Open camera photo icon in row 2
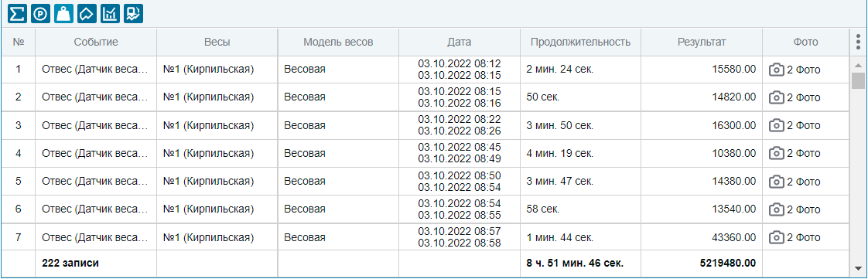The width and height of the screenshot is (868, 279). click(777, 97)
